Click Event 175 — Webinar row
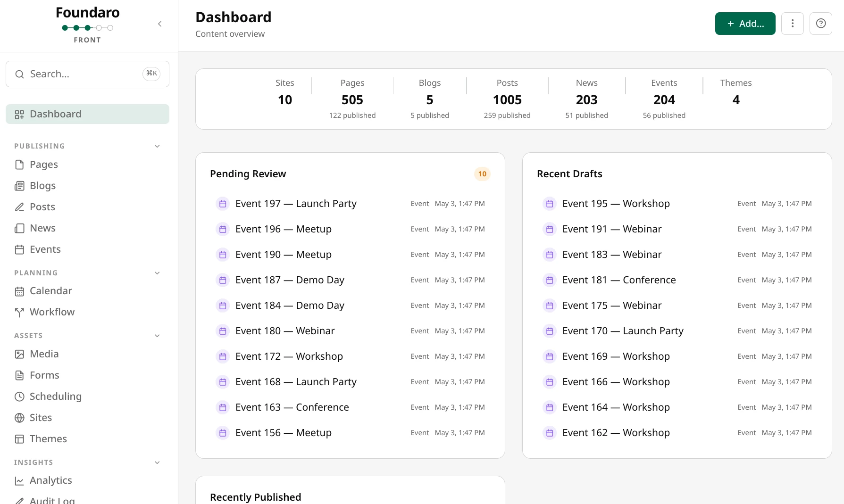 click(x=677, y=306)
